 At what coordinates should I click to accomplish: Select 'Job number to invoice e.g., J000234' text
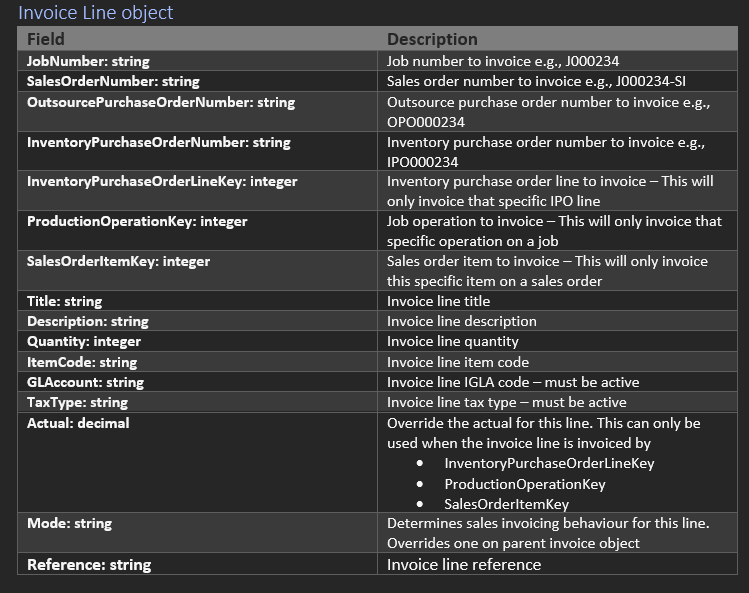(x=503, y=61)
